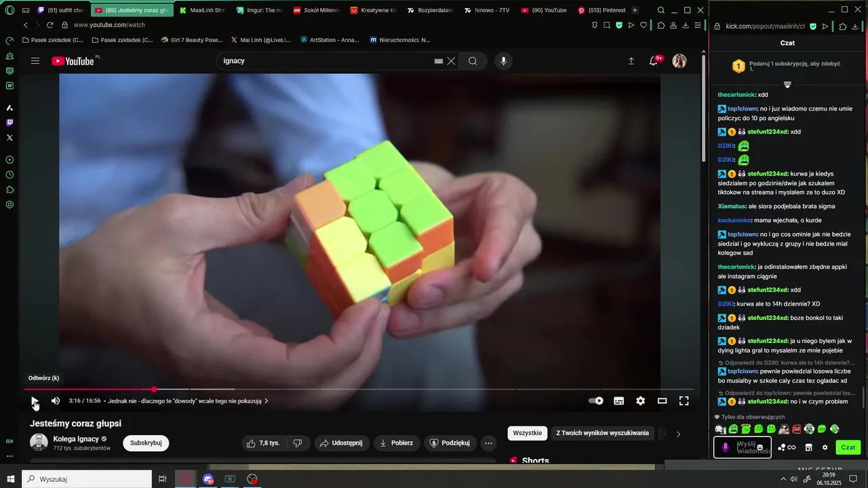Dislike the video
This screenshot has width=868, height=488.
click(298, 443)
